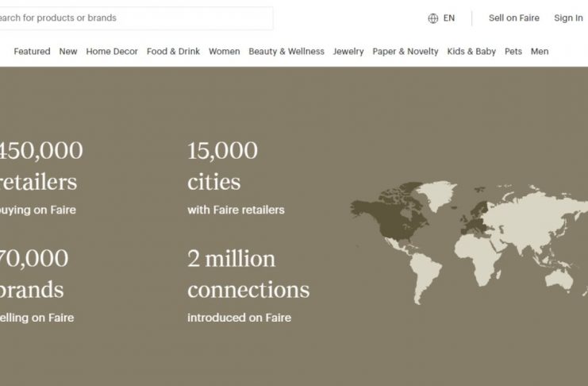The image size is (588, 386).
Task: Click the "cities" heading text
Action: tap(214, 182)
